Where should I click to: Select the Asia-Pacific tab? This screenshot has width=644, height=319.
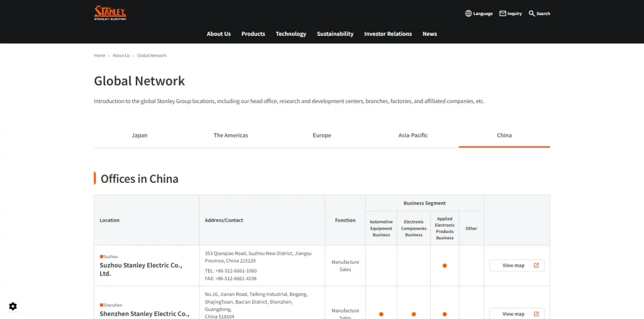coord(413,136)
